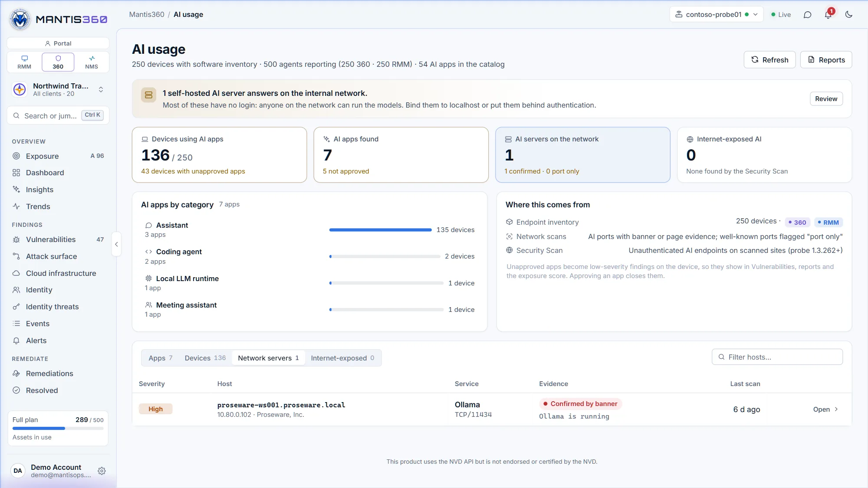Select the Network servers tab
868x488 pixels.
click(268, 358)
